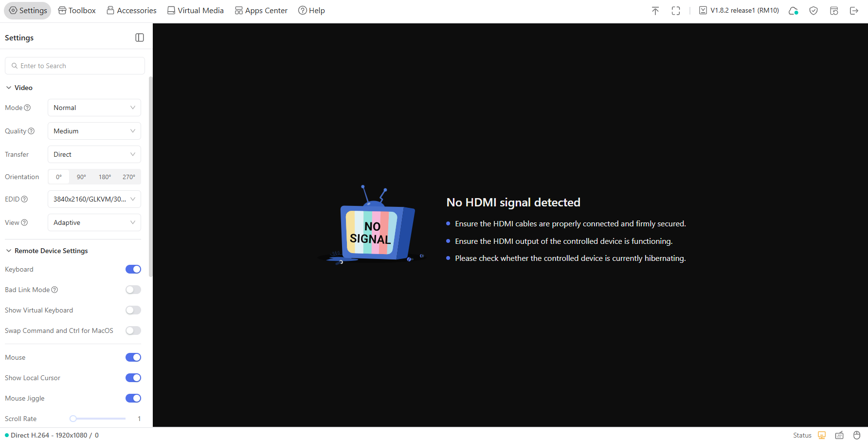Turn on Show Virtual Keyboard

[x=133, y=310]
